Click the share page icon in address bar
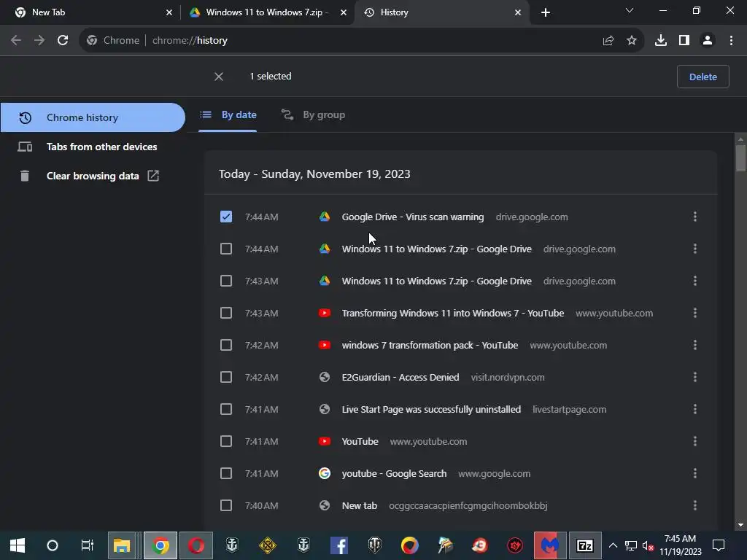Screen dimensions: 747x560 point(608,41)
